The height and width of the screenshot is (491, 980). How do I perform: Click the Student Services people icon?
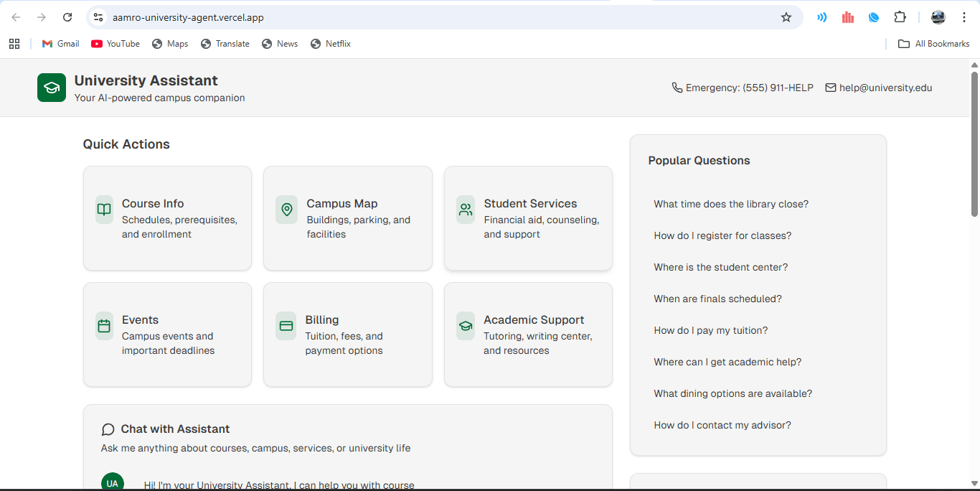point(466,210)
